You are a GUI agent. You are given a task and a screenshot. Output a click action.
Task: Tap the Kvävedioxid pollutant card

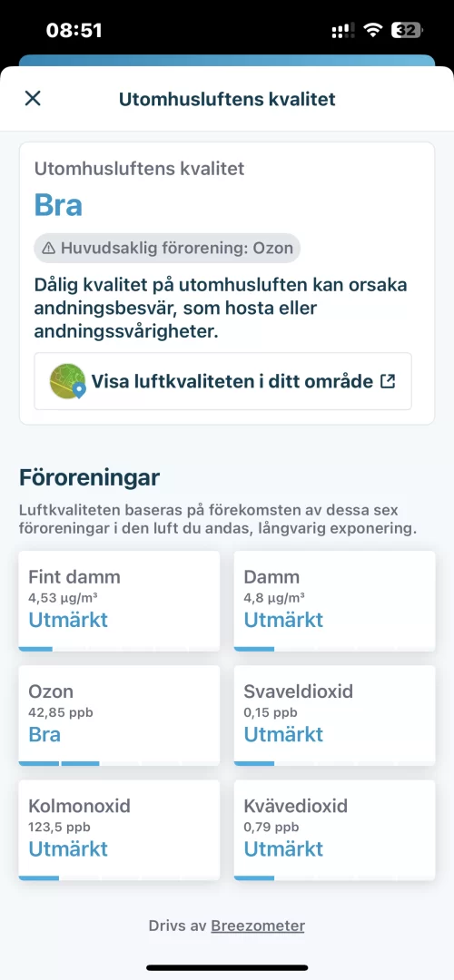(x=334, y=830)
